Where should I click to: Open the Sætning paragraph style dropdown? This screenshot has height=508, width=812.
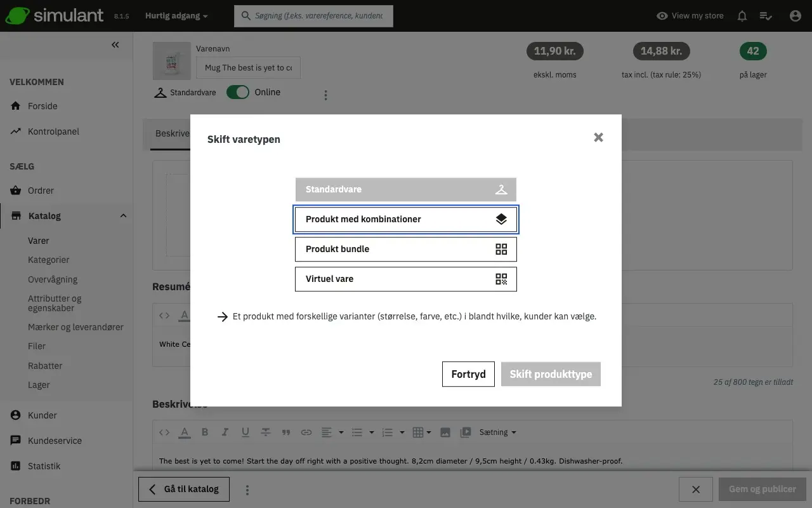pyautogui.click(x=497, y=432)
